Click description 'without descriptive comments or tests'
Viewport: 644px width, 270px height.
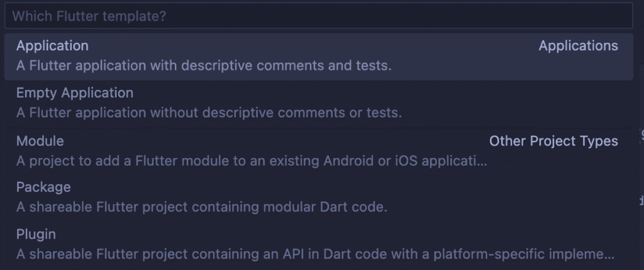[x=209, y=113]
